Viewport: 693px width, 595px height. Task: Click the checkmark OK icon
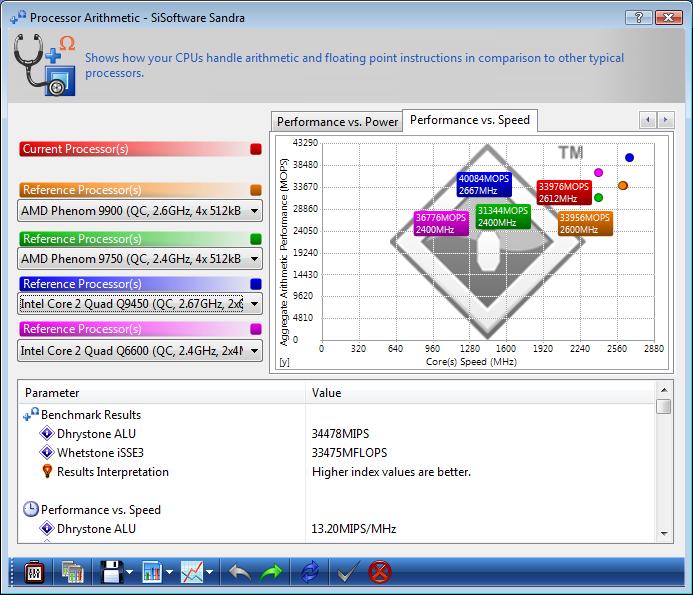pyautogui.click(x=348, y=573)
